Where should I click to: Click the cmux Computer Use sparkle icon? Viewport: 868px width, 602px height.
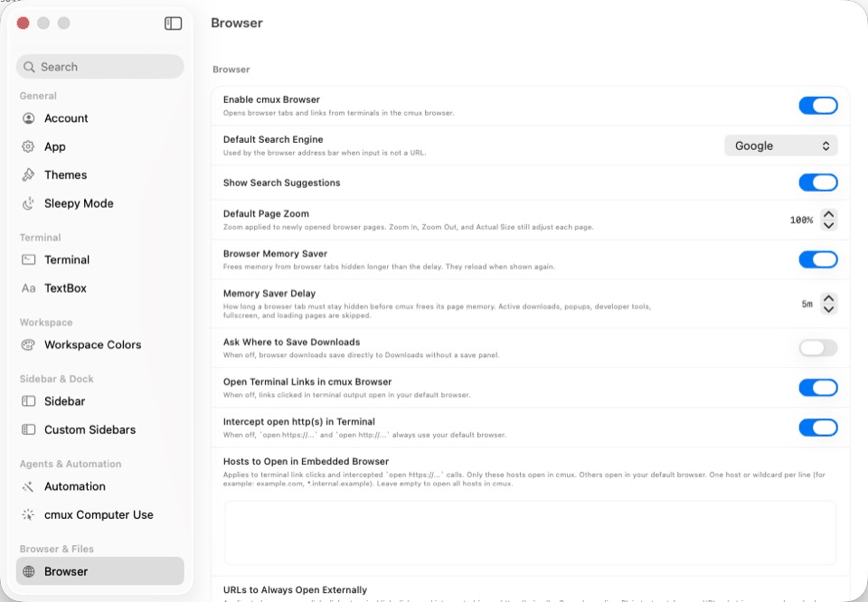click(28, 514)
